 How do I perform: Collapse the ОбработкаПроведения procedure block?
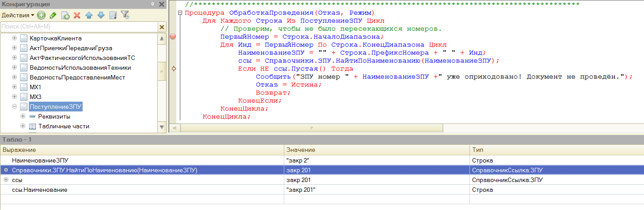click(x=180, y=12)
